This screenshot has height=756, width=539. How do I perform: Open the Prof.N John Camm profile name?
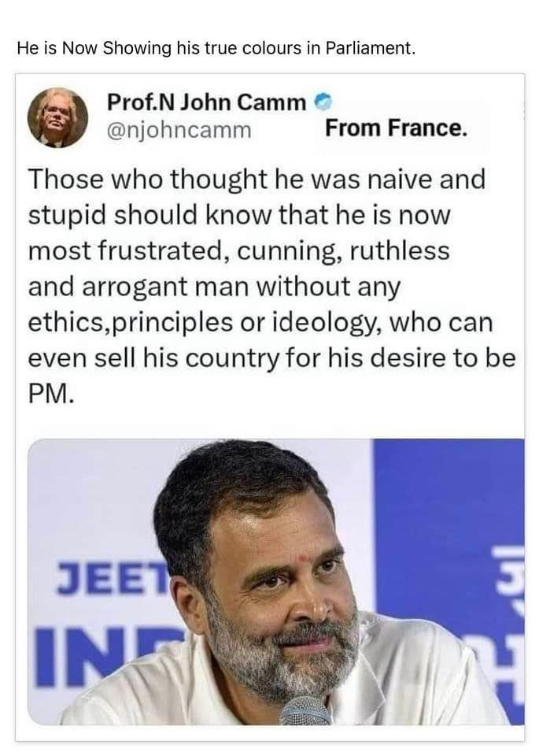point(206,102)
